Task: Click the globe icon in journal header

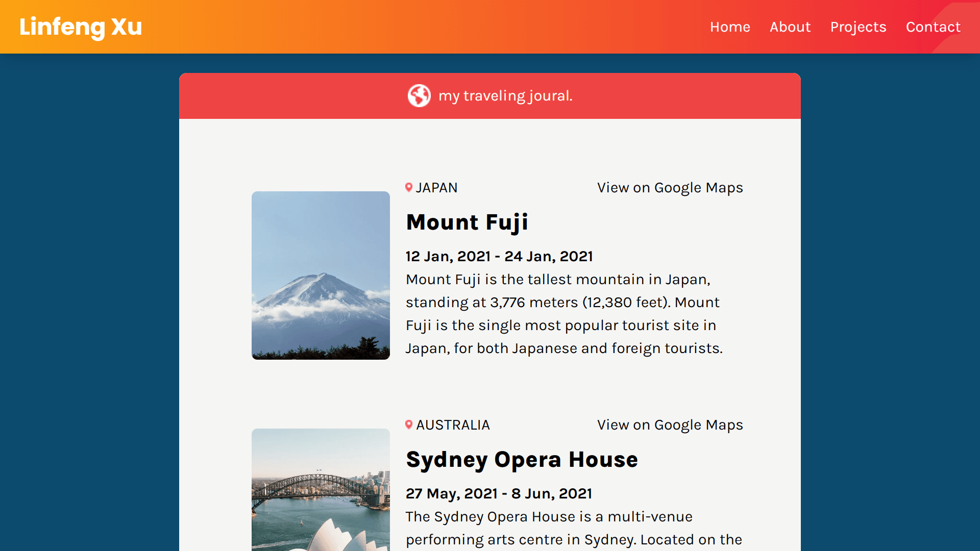Action: (419, 96)
